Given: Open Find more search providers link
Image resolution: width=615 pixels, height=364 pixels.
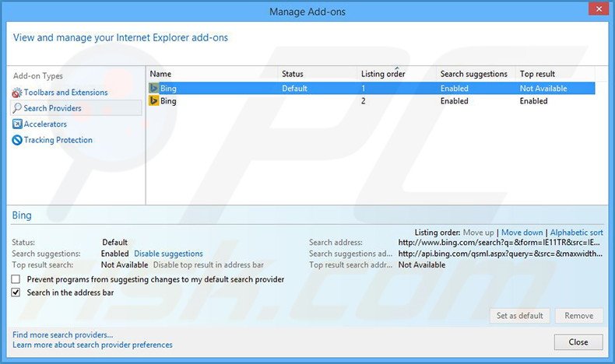Looking at the screenshot, I should (63, 335).
